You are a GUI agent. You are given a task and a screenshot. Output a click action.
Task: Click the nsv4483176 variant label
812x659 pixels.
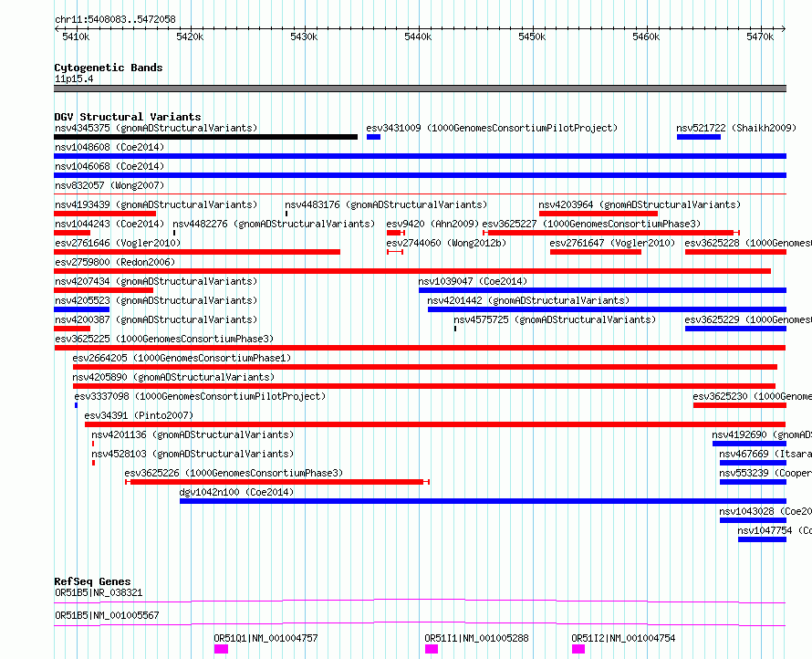pyautogui.click(x=386, y=204)
